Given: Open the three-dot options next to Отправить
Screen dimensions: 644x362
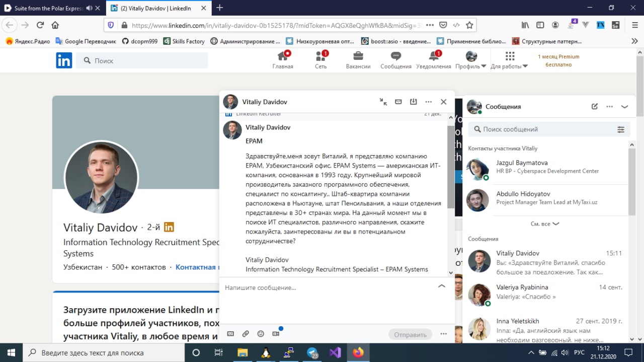Looking at the screenshot, I should [443, 334].
